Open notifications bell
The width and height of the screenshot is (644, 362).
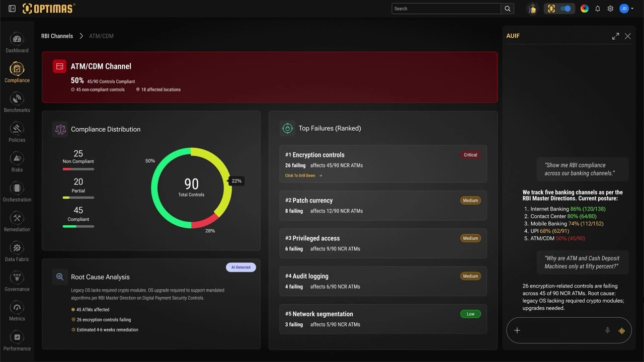coord(598,9)
